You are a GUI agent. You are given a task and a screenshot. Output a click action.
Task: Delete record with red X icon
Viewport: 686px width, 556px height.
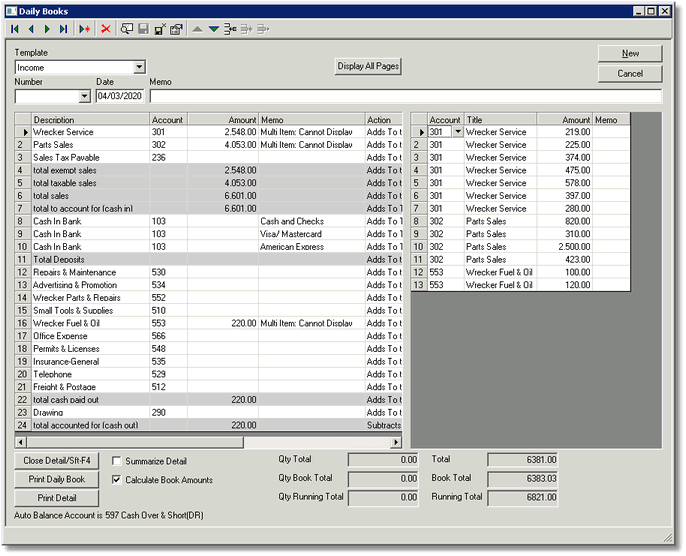tap(106, 29)
